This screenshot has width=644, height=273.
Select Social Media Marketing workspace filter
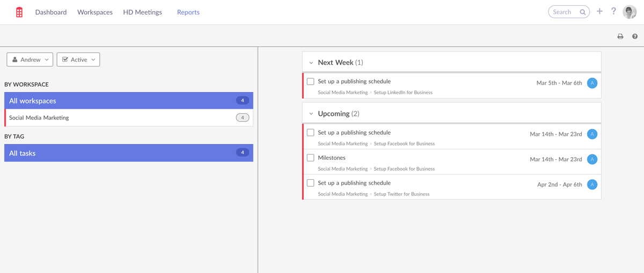(129, 117)
